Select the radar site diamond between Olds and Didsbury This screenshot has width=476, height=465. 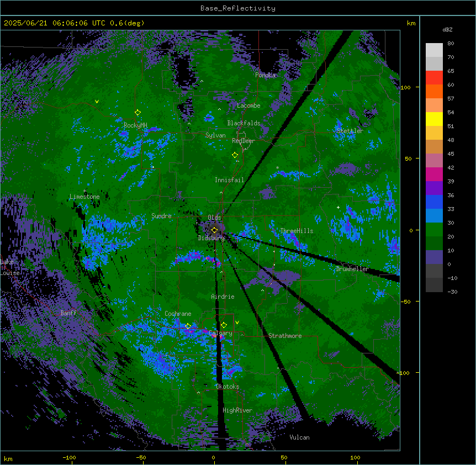214,230
